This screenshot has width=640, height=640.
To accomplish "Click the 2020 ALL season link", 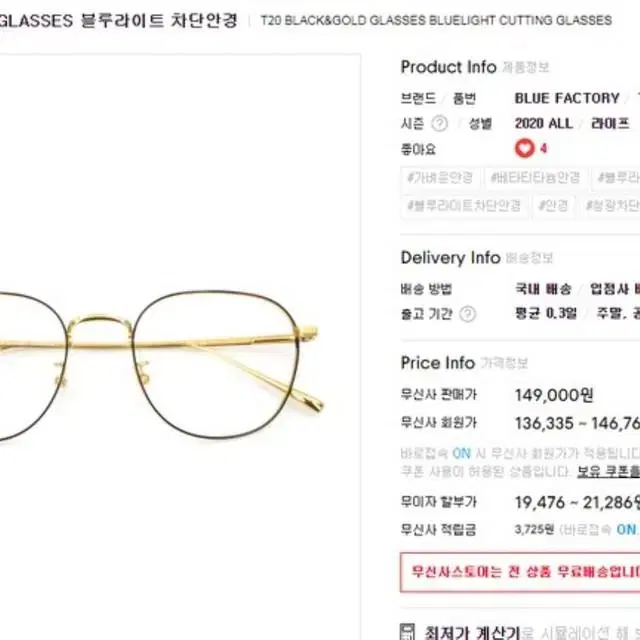I will point(544,123).
